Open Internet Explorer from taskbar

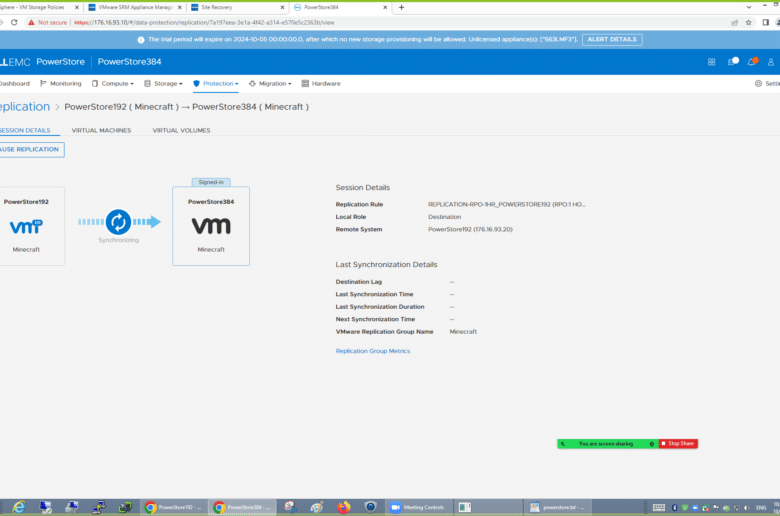click(x=19, y=507)
